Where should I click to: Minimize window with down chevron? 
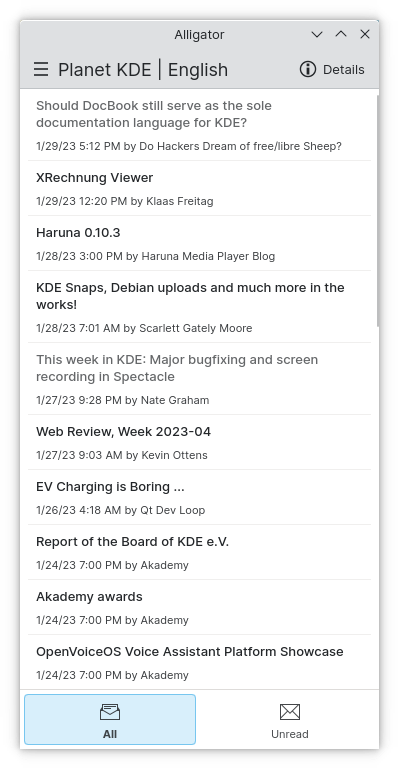coord(317,34)
